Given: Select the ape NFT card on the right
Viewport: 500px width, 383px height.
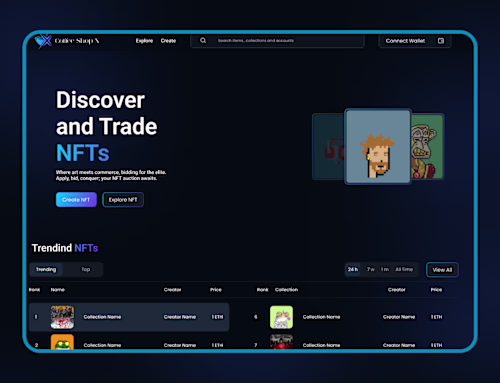Looking at the screenshot, I should [x=428, y=147].
